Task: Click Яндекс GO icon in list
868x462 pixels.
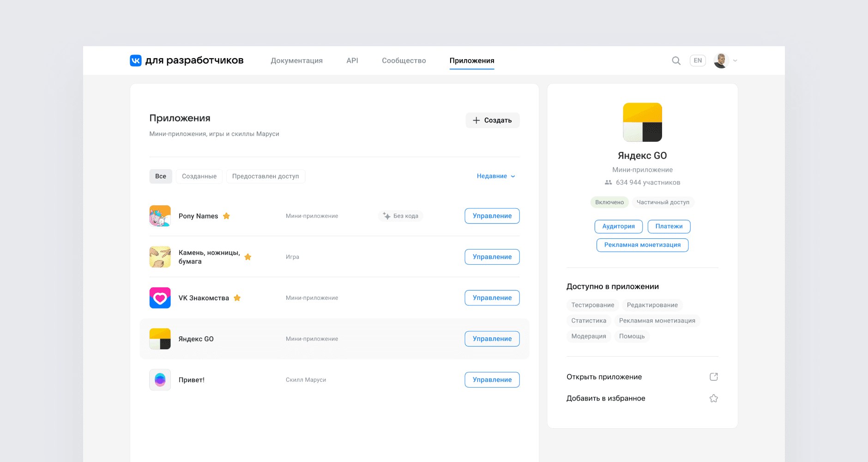Action: pyautogui.click(x=160, y=339)
